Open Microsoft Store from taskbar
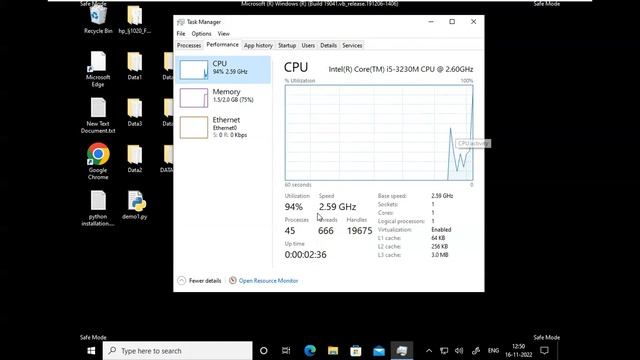The width and height of the screenshot is (640, 360). coord(356,351)
